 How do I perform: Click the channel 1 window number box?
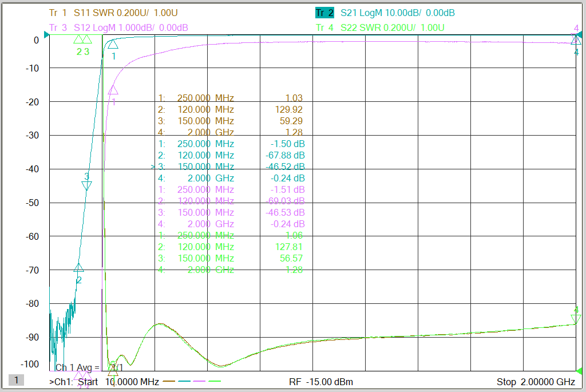pos(16,381)
